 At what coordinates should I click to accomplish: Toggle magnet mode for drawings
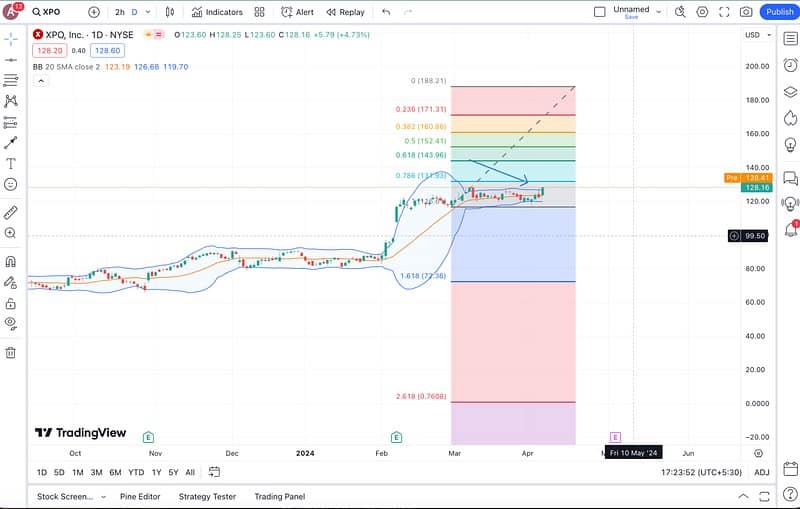pyautogui.click(x=11, y=261)
